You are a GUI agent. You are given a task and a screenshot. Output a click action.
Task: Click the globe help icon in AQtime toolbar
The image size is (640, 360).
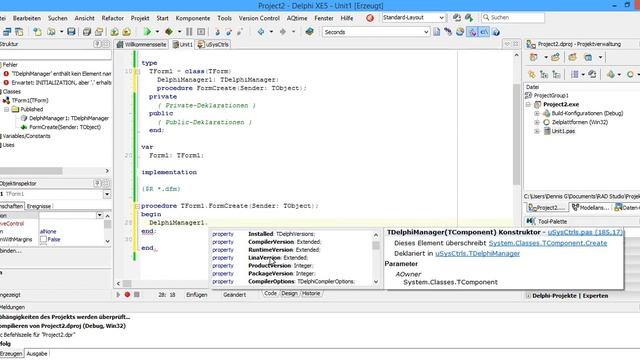coord(496,32)
